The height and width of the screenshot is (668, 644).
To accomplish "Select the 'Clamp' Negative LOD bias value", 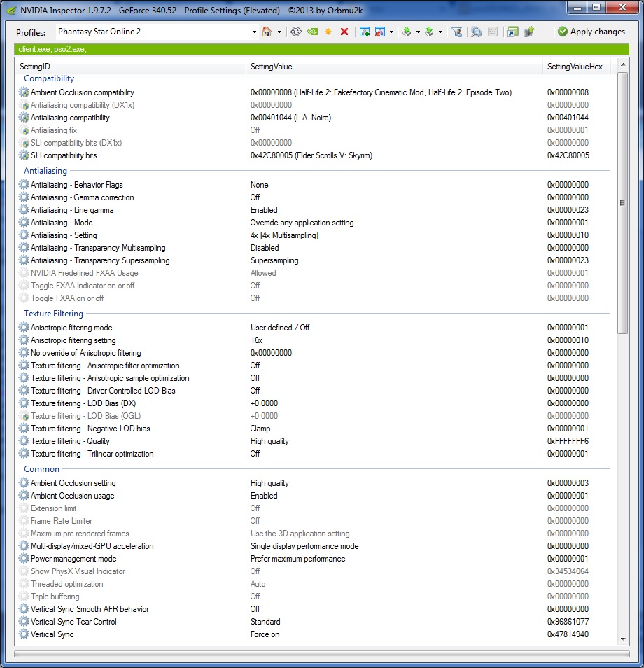I will pyautogui.click(x=260, y=428).
